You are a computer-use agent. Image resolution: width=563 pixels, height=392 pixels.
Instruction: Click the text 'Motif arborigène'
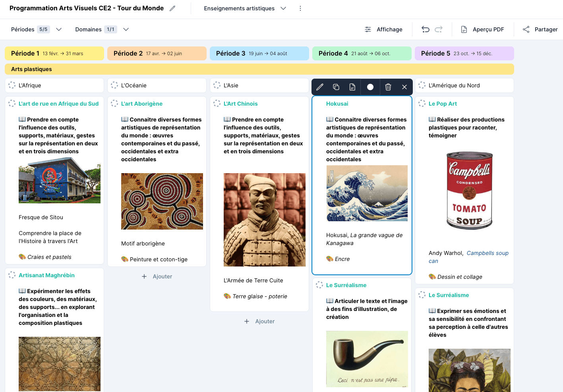coord(143,243)
